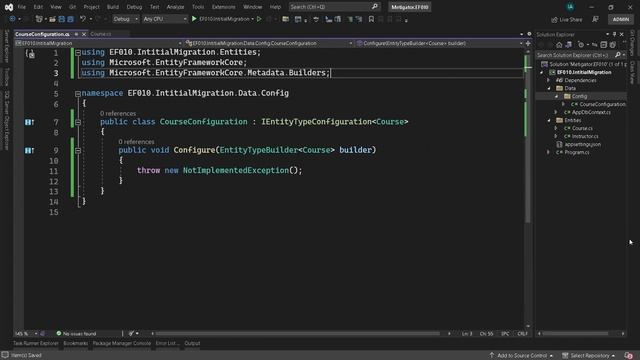Collapse the CourseConfiguration class on line 7
This screenshot has width=640, height=360.
coord(78,122)
